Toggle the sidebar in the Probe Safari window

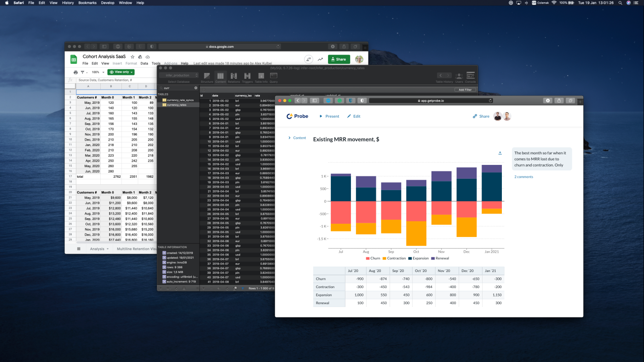[315, 100]
